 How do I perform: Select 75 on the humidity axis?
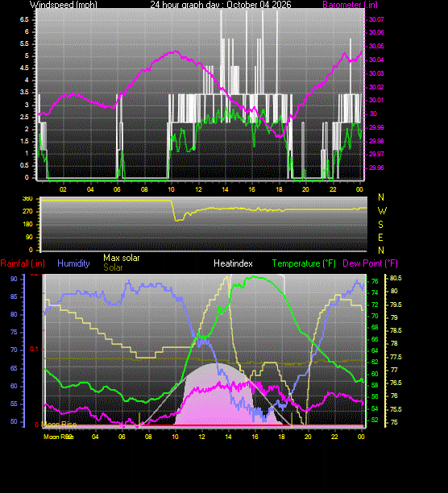pyautogui.click(x=14, y=333)
